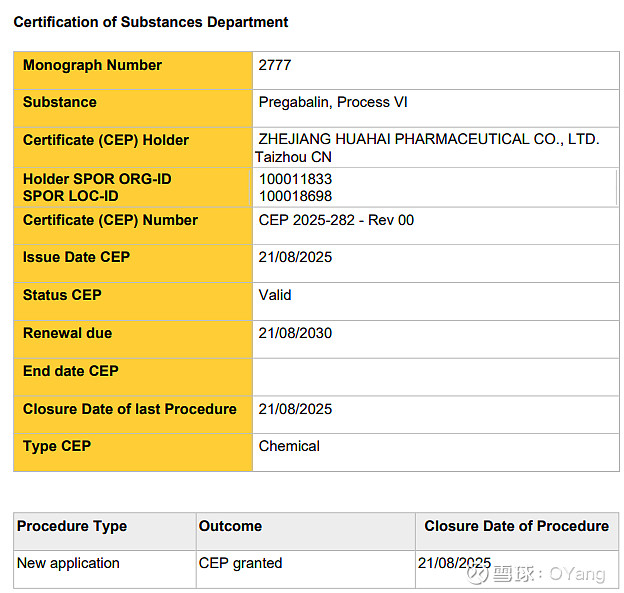Click 'CEP 2025-282 - Rev 00' value
The image size is (624, 593).
point(336,220)
